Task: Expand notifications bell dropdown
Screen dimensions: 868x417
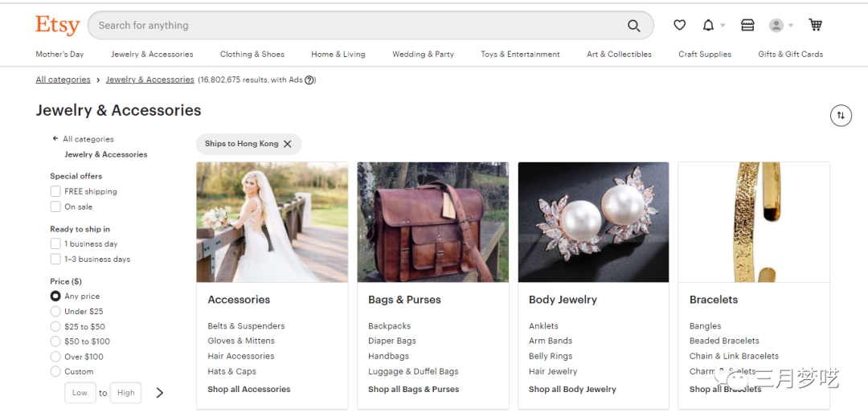Action: point(712,26)
